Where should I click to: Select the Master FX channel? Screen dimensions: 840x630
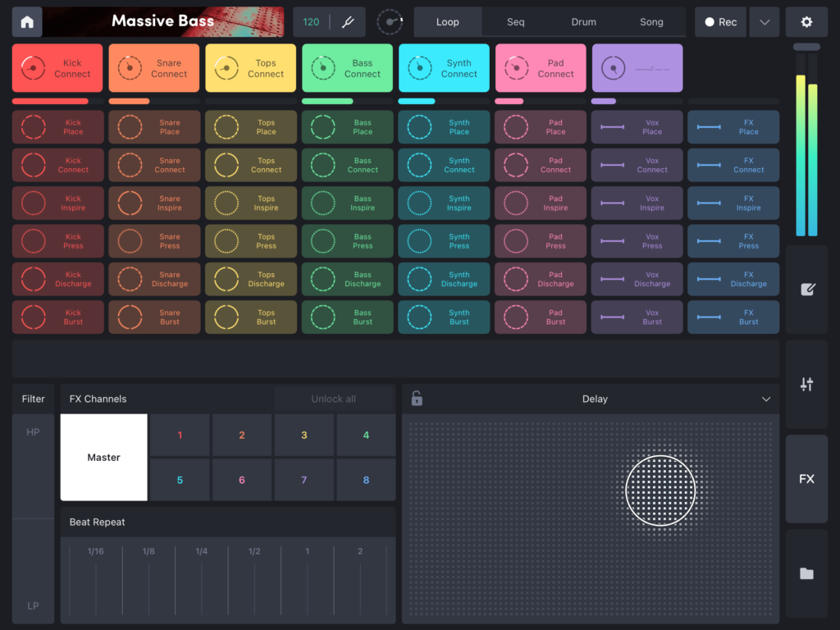point(104,457)
